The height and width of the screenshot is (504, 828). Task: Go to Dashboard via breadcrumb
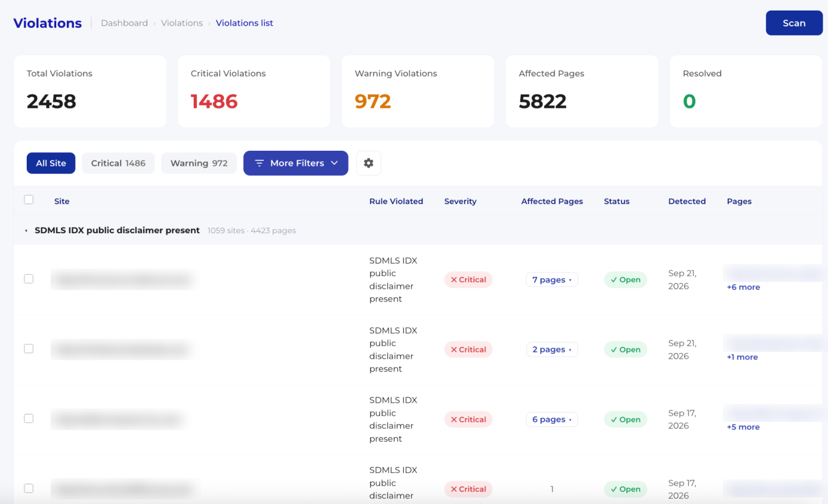pos(125,23)
